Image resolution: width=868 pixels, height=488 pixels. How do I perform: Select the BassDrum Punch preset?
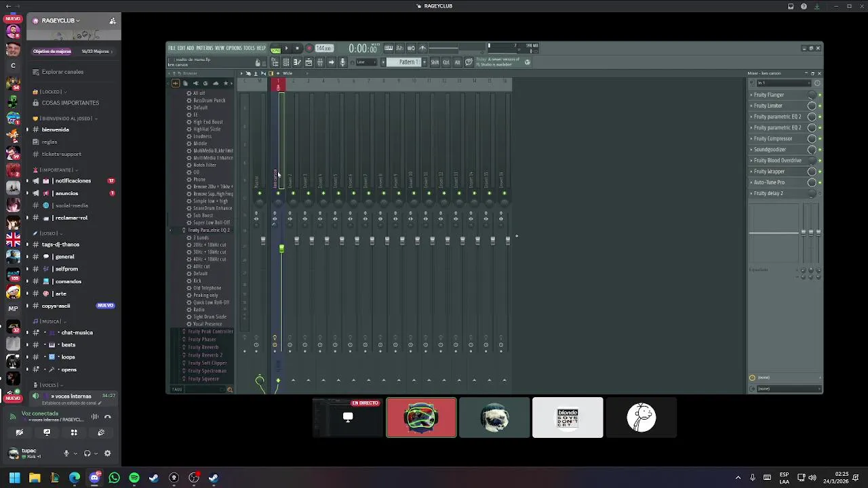(x=209, y=100)
